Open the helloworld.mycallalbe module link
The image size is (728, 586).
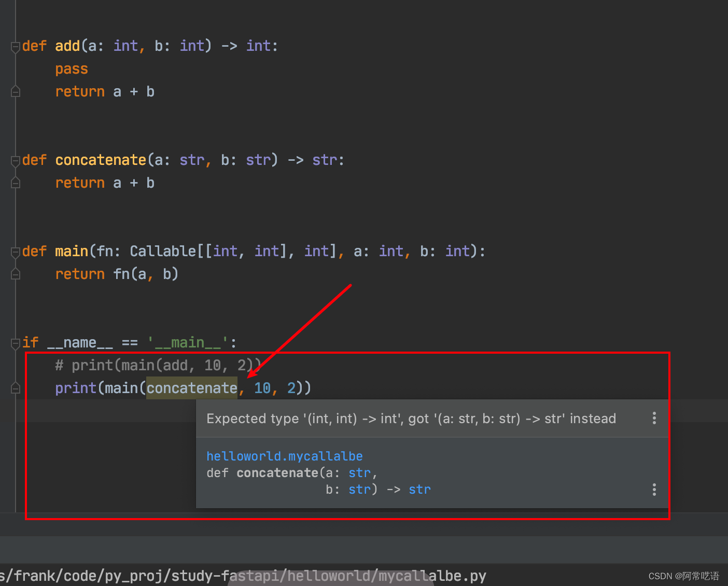click(x=285, y=456)
